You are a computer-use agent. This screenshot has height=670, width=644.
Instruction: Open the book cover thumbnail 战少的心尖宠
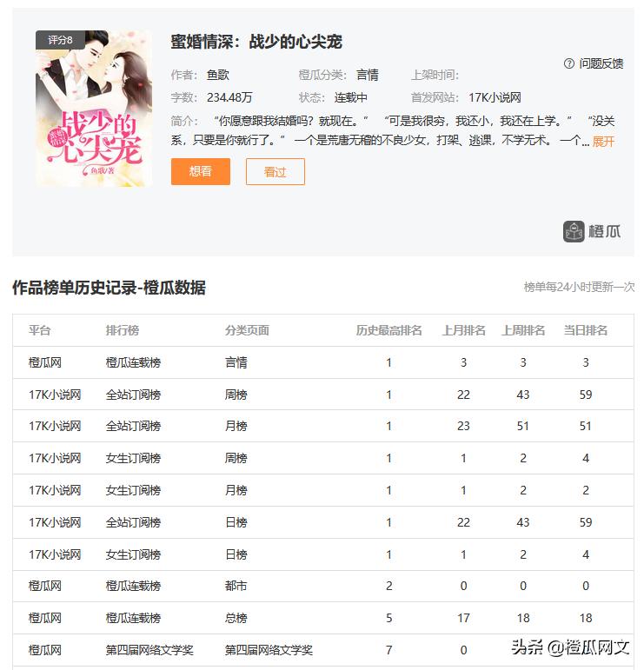[94, 109]
